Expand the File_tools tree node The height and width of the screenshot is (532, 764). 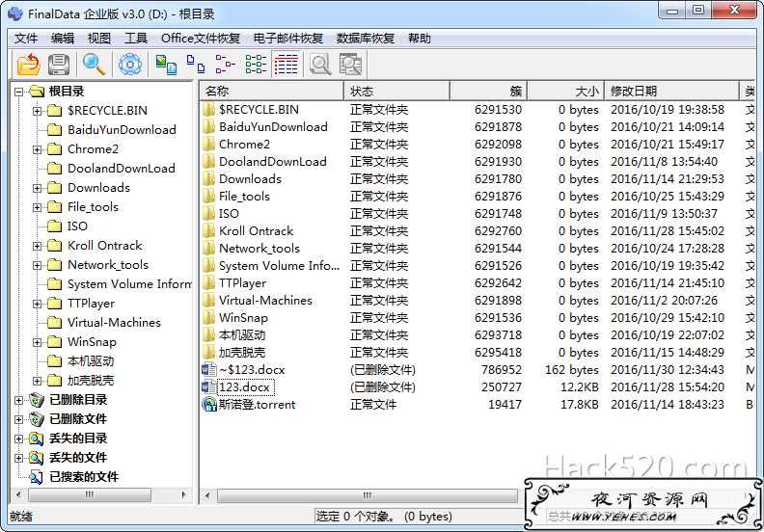37,207
